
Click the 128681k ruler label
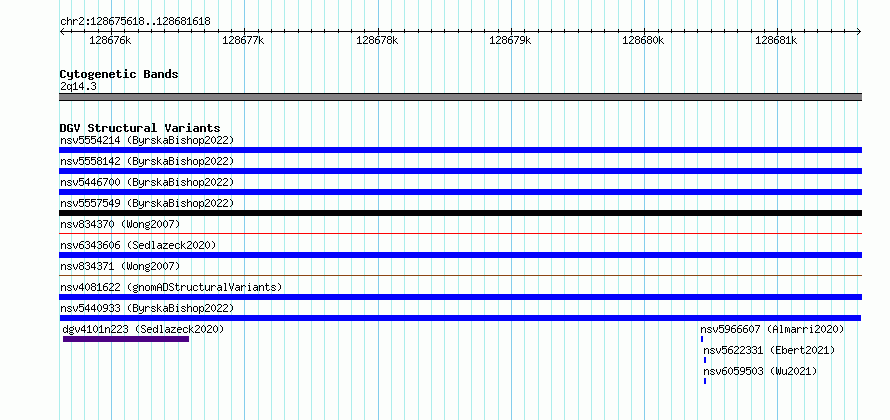[776, 40]
